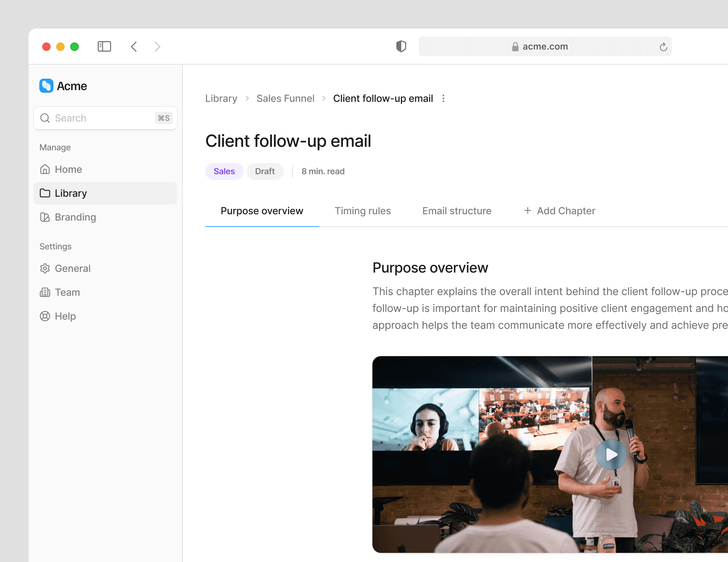Open the Help lifebuoy item

65,316
